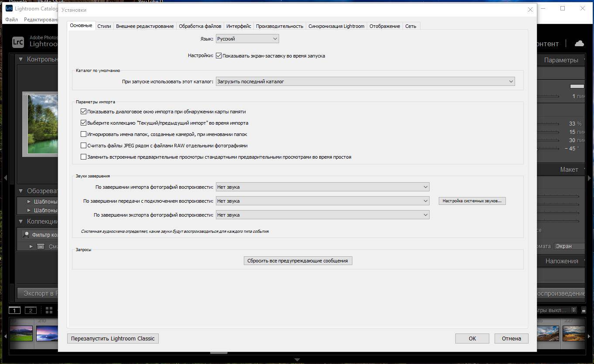The image size is (594, 364).
Task: Click the collection set box icon
Action: click(x=41, y=246)
